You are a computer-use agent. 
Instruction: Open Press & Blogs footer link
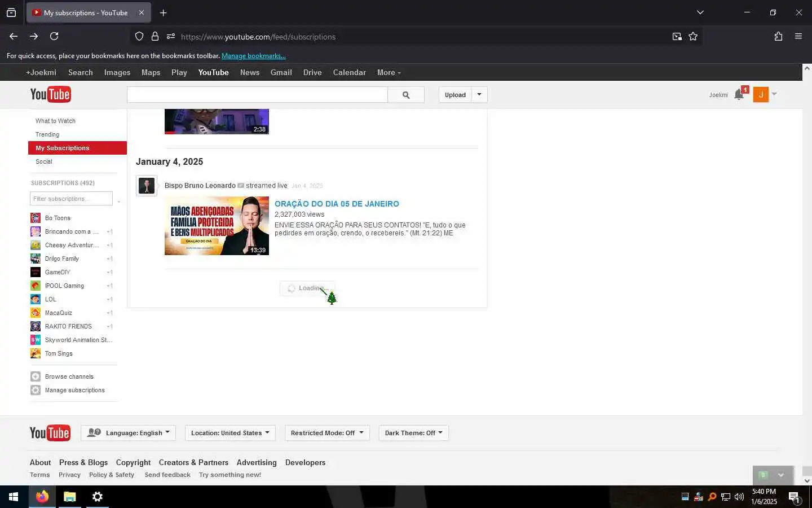(83, 462)
